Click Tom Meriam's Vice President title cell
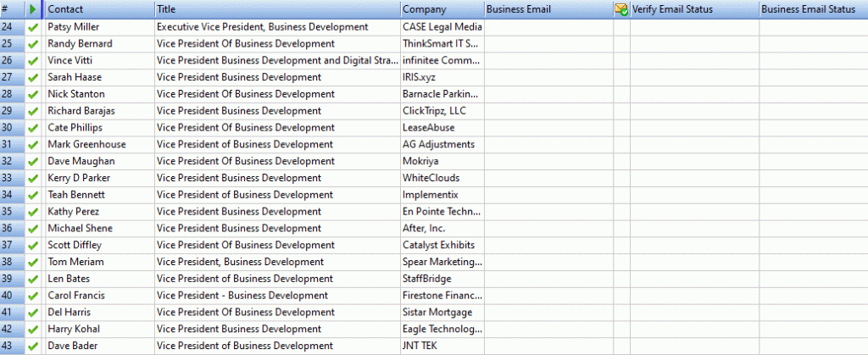The image size is (868, 355). pyautogui.click(x=277, y=262)
